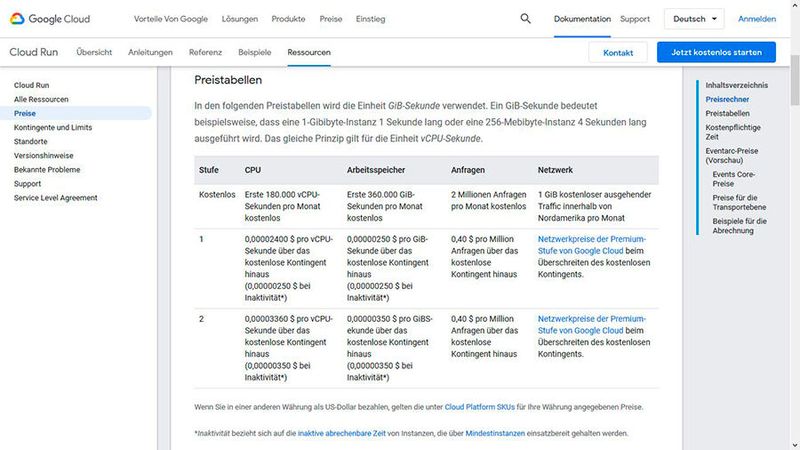Screen dimensions: 800x450
Task: Open the Mindestinstanzen link
Action: click(495, 433)
